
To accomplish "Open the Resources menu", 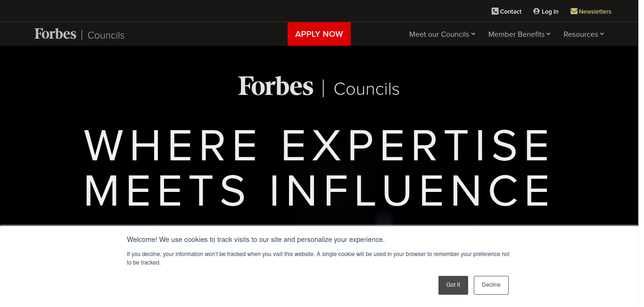I will pos(581,34).
